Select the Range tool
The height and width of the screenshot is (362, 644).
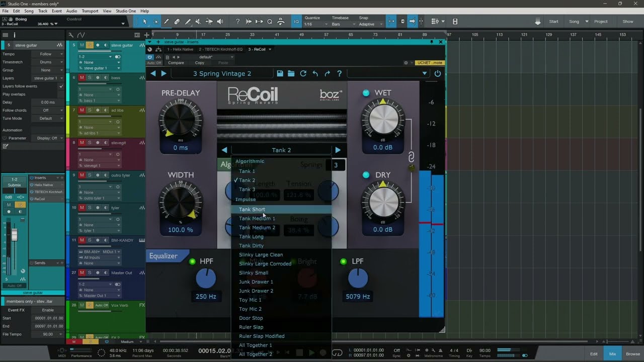[x=155, y=22]
